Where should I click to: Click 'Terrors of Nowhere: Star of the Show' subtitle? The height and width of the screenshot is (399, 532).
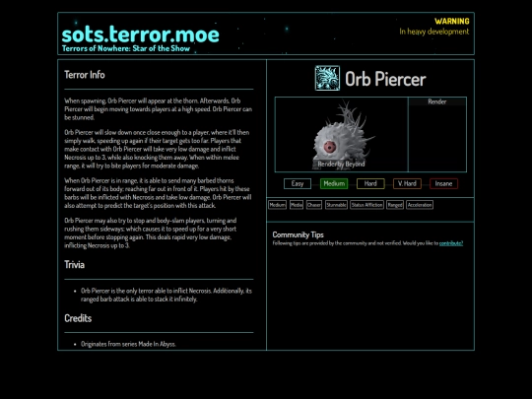tap(126, 48)
